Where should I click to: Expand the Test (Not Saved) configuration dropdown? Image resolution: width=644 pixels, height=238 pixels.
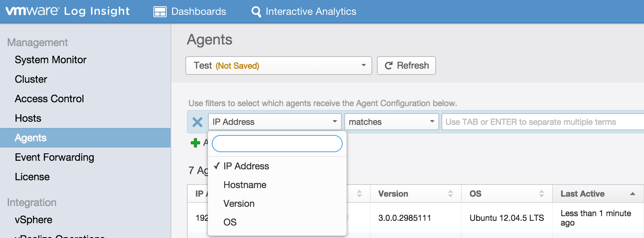coord(278,66)
